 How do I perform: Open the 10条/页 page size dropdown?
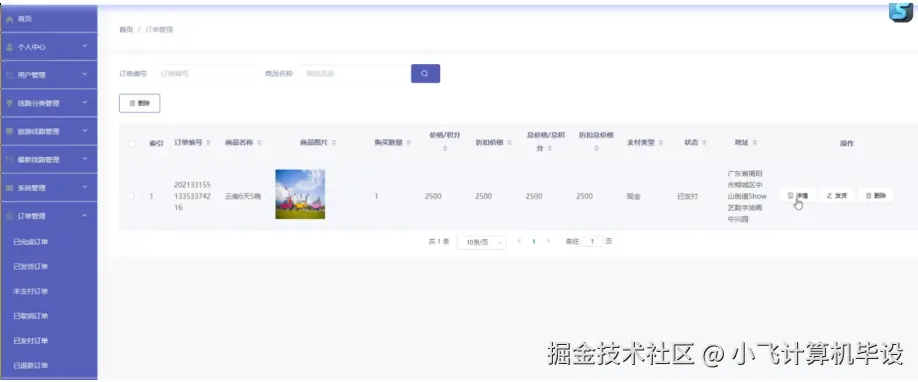(481, 242)
